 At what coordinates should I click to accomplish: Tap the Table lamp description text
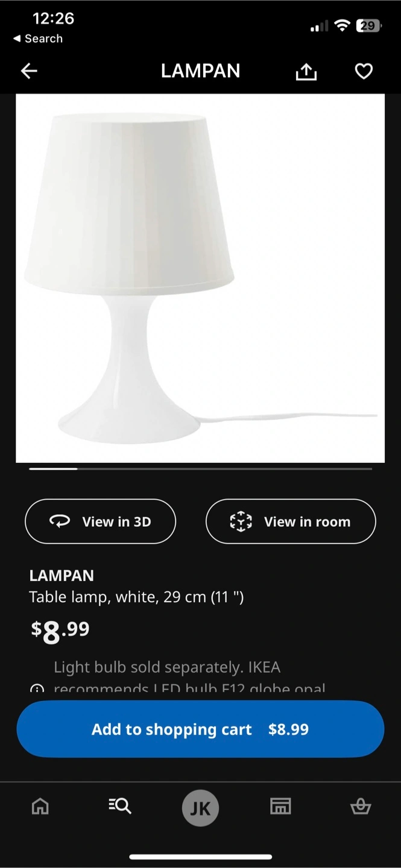[136, 597]
